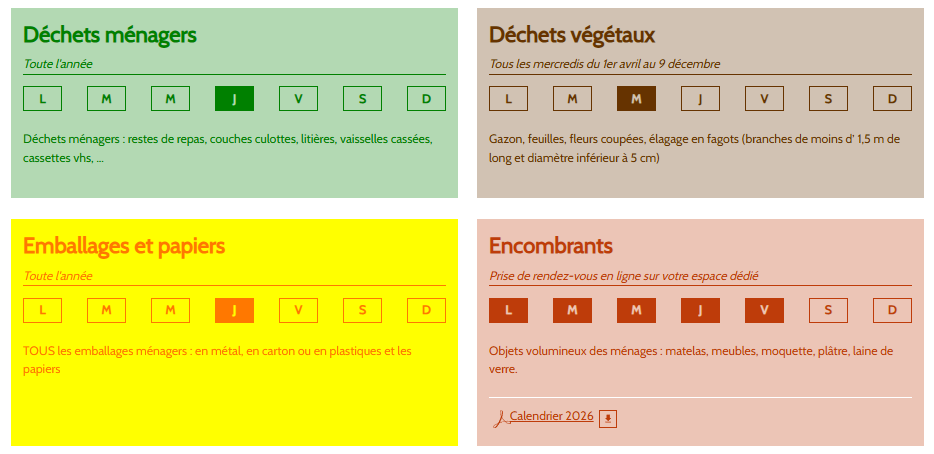Image resolution: width=934 pixels, height=454 pixels.
Task: Select the S day box under Encombrants
Action: click(828, 310)
